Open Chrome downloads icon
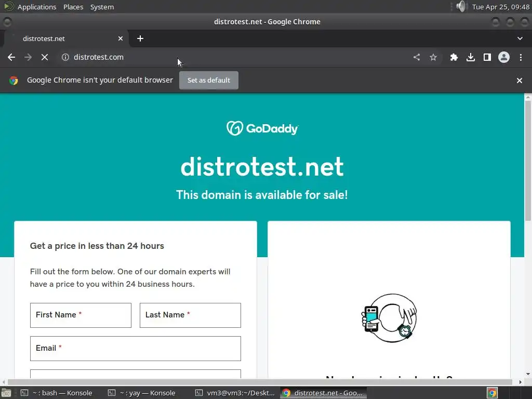Viewport: 532px width, 399px height. click(x=471, y=57)
